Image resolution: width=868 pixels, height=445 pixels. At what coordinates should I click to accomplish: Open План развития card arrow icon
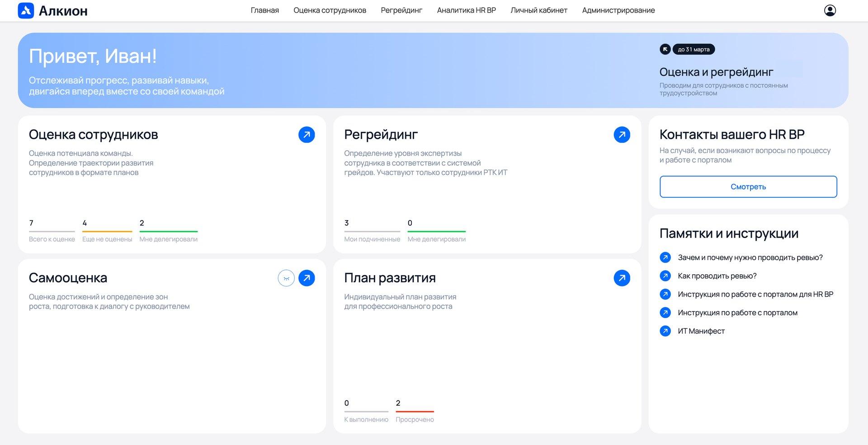point(622,278)
